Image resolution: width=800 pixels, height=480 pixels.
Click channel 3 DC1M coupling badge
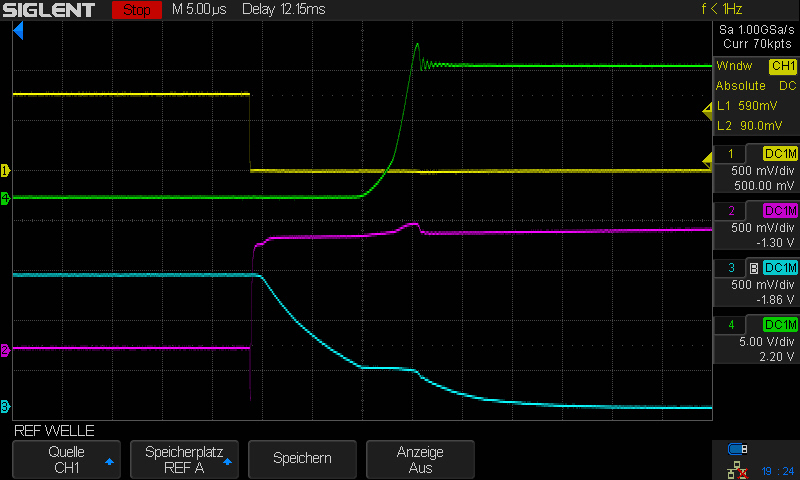(x=780, y=268)
